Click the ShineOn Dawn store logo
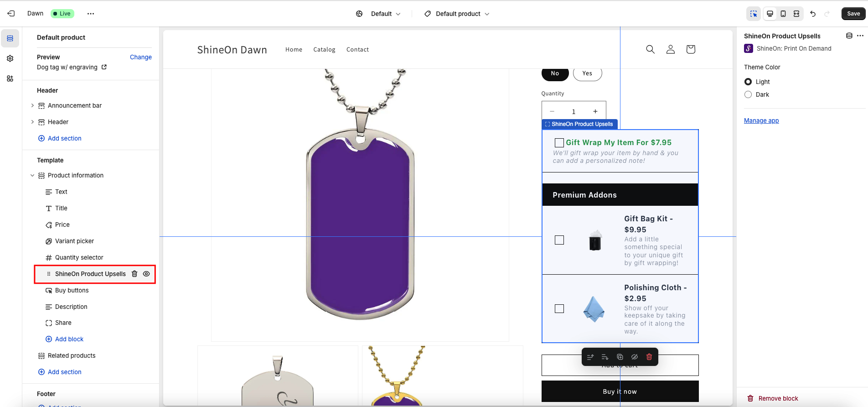 tap(232, 50)
